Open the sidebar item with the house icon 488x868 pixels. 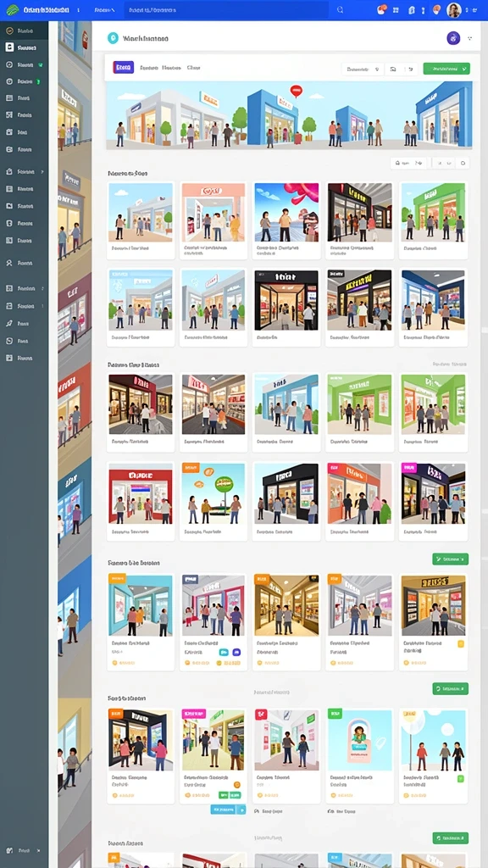[x=24, y=171]
